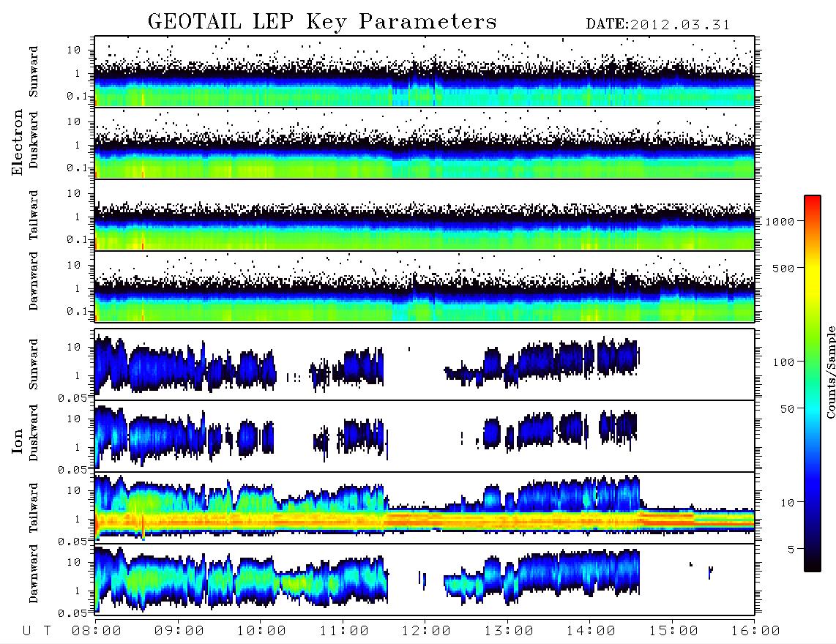Click the "100" color bar tick label

click(x=783, y=362)
